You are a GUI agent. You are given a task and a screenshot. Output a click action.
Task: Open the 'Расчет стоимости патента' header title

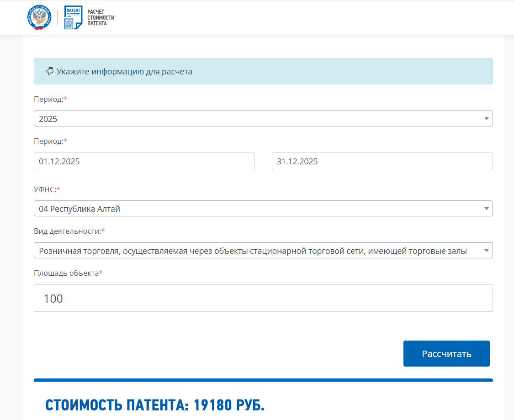tap(101, 18)
